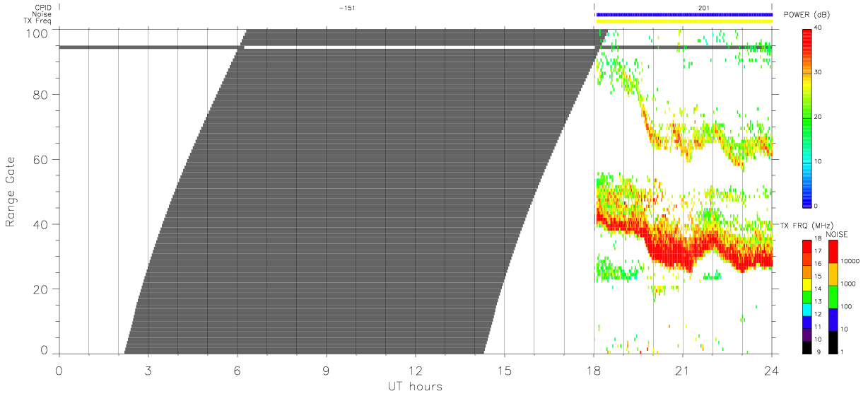Click the red noise swatch above 10000
The width and height of the screenshot is (868, 401).
pos(833,252)
